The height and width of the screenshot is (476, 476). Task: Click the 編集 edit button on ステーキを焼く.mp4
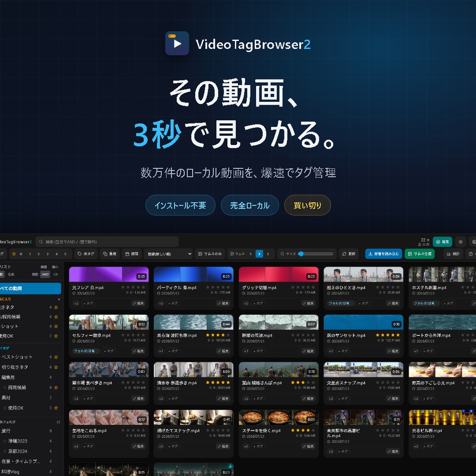tap(308, 446)
